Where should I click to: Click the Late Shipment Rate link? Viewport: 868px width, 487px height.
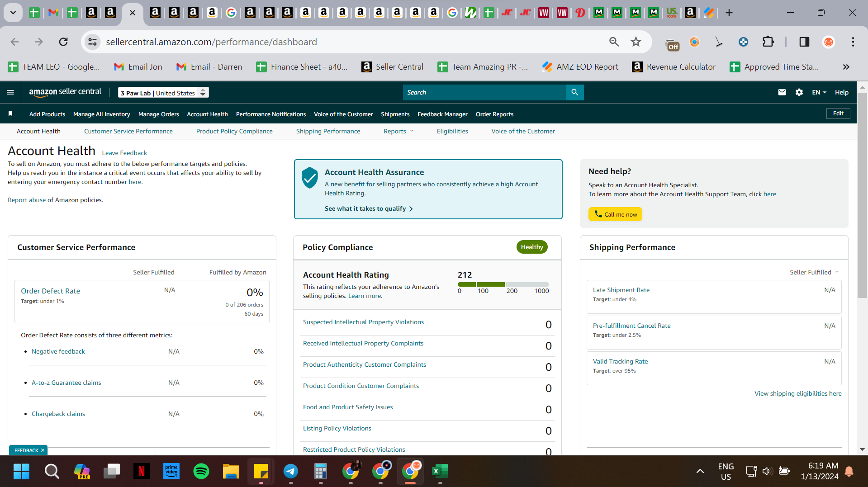pyautogui.click(x=621, y=290)
